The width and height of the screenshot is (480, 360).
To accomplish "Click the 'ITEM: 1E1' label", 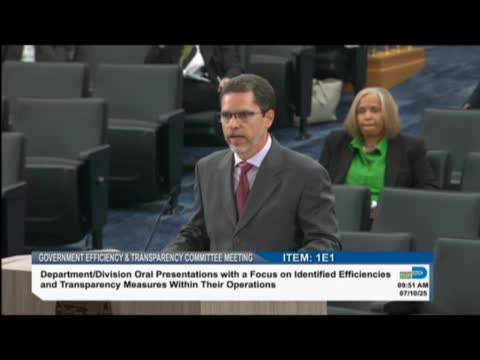I will (x=308, y=258).
